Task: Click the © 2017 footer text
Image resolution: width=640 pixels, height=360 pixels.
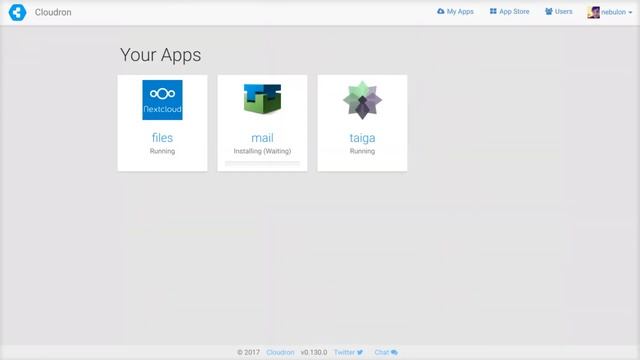Action: click(x=248, y=352)
